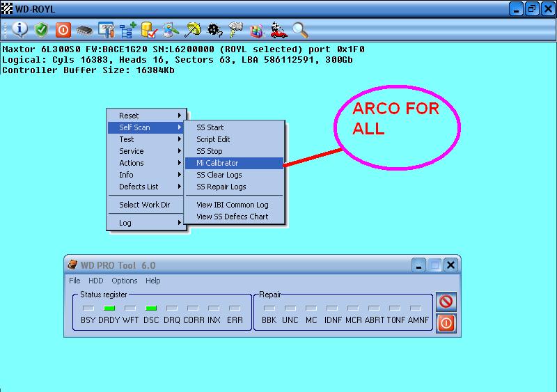The width and height of the screenshot is (557, 392).
Task: Click the memory chip toolbar icon
Action: tap(84, 31)
